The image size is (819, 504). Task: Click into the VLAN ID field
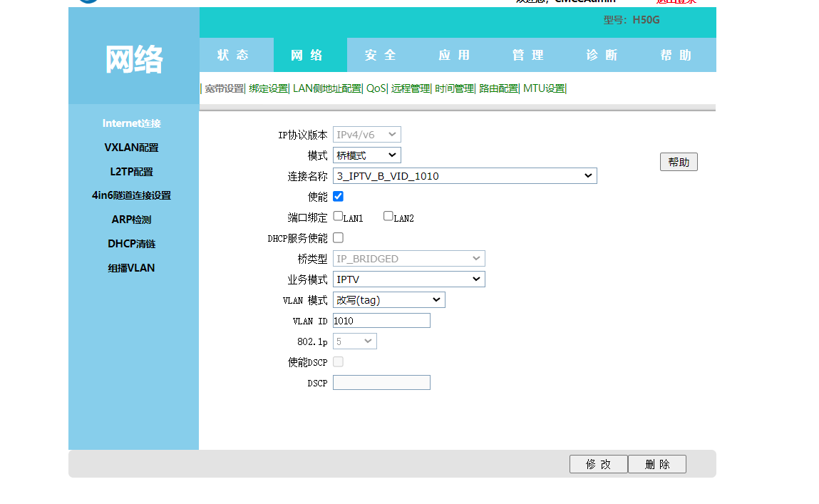(x=381, y=321)
